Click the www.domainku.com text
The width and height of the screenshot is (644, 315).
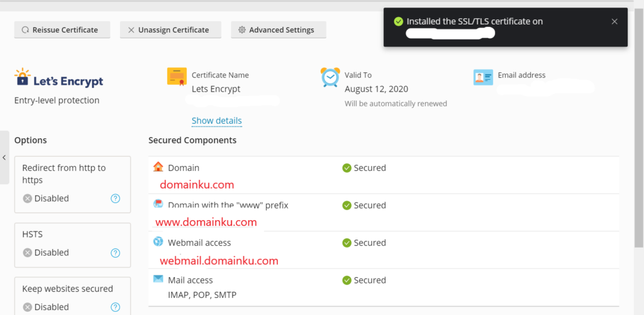(x=206, y=222)
